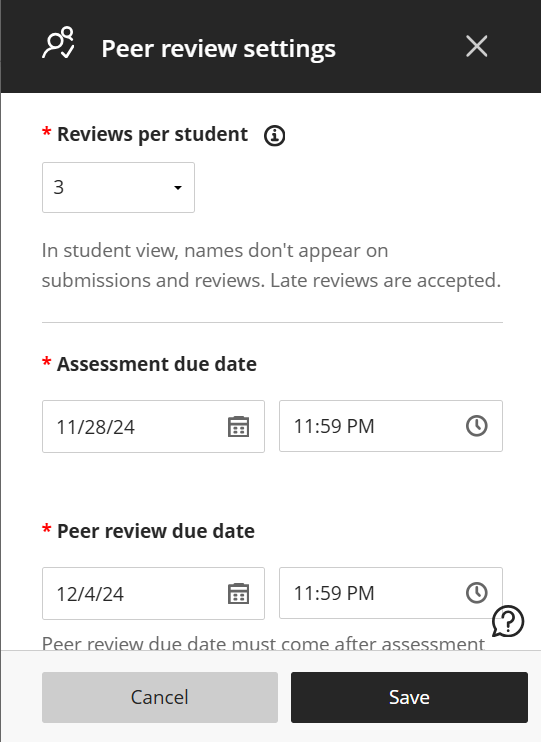Click the Peer review due date field 12/4/24
The height and width of the screenshot is (742, 541).
pyautogui.click(x=153, y=593)
